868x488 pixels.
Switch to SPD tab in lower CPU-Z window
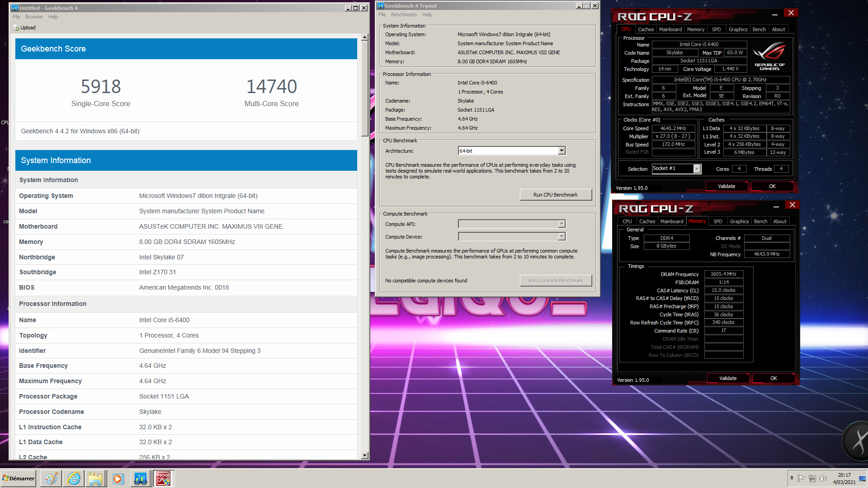click(718, 221)
